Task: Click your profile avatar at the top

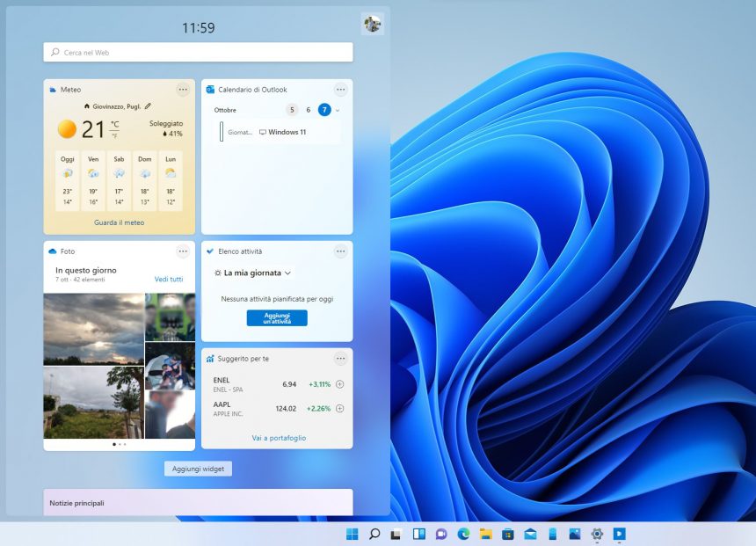Action: (x=374, y=24)
